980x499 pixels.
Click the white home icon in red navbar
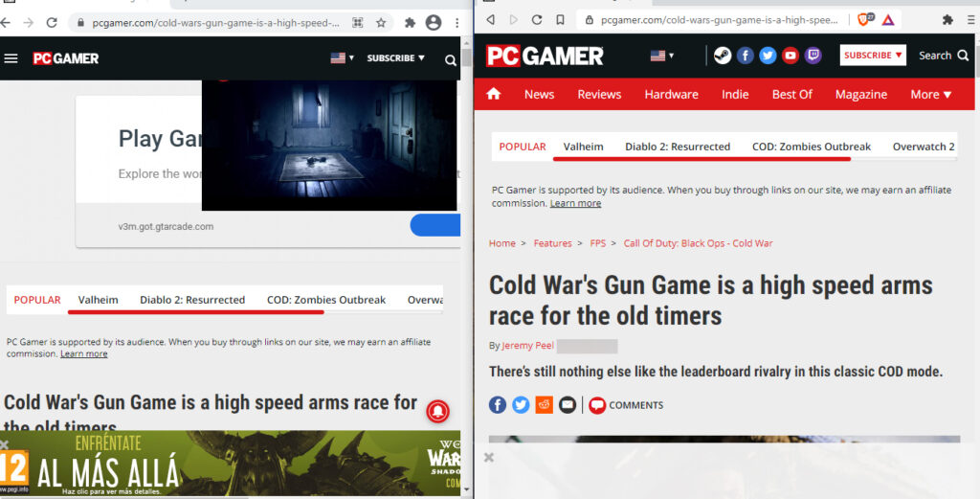[494, 94]
